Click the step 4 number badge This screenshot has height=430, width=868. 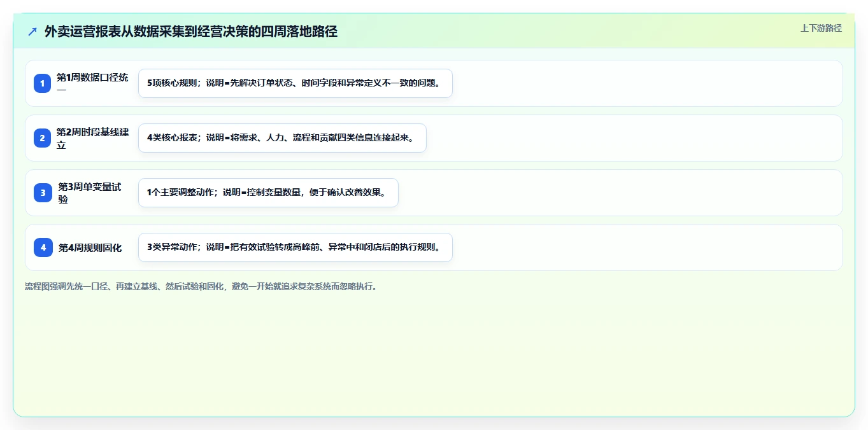pos(43,247)
